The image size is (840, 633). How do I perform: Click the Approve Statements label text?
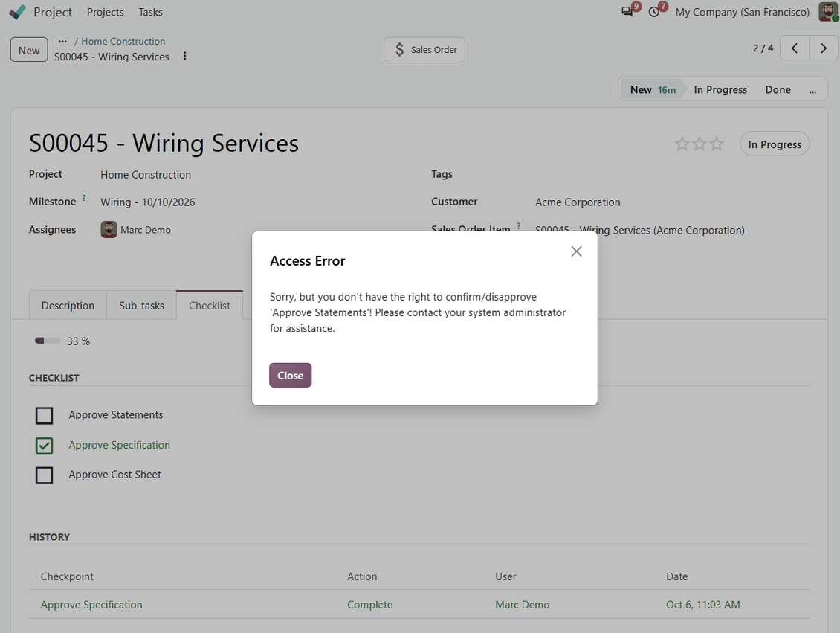(x=116, y=415)
